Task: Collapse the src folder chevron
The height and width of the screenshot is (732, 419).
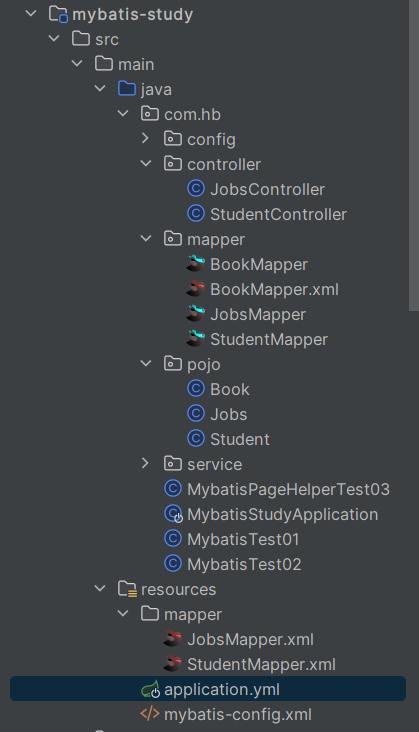Action: (x=54, y=38)
